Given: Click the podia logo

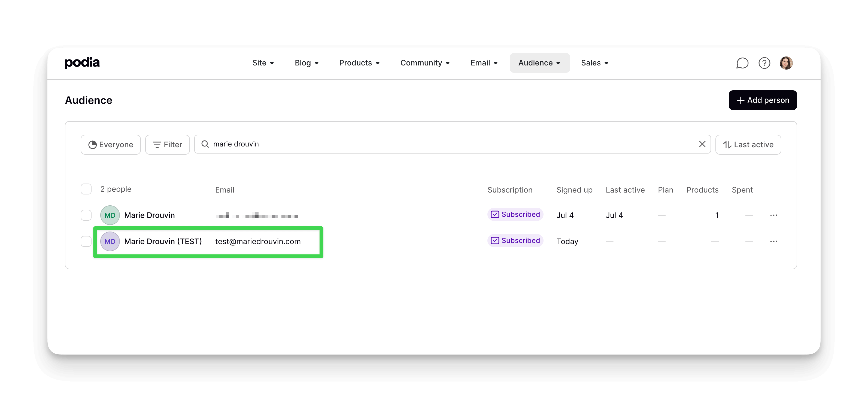Looking at the screenshot, I should [82, 63].
